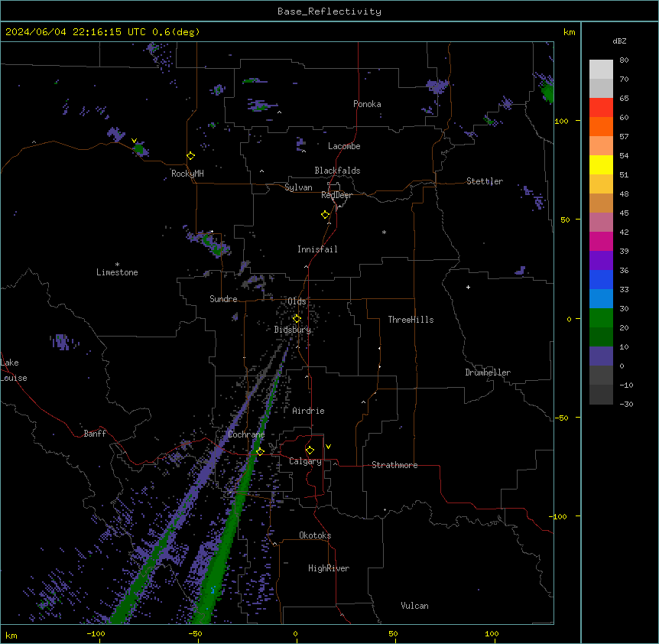Click the RockyMH label

(x=187, y=174)
